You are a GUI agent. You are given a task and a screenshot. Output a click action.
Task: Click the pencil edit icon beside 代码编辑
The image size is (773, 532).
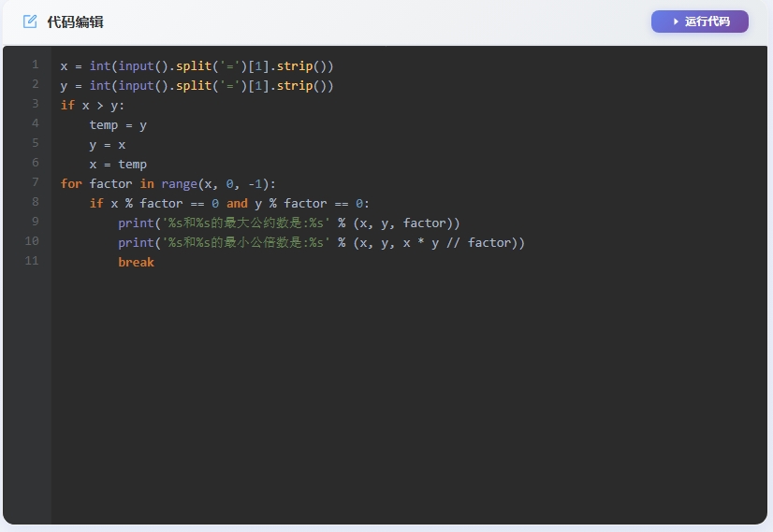tap(30, 22)
